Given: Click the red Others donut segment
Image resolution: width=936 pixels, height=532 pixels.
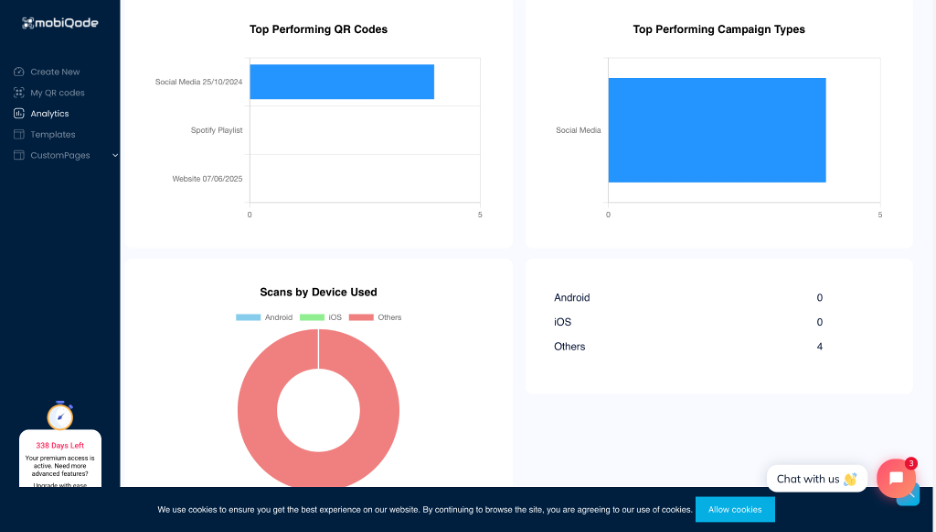Looking at the screenshot, I should 257,410.
